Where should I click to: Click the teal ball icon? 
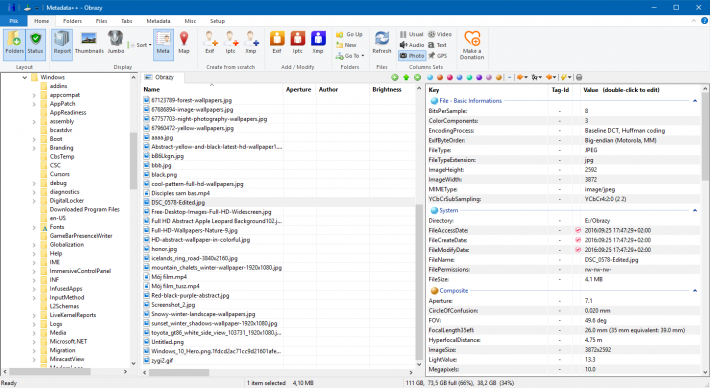click(469, 77)
